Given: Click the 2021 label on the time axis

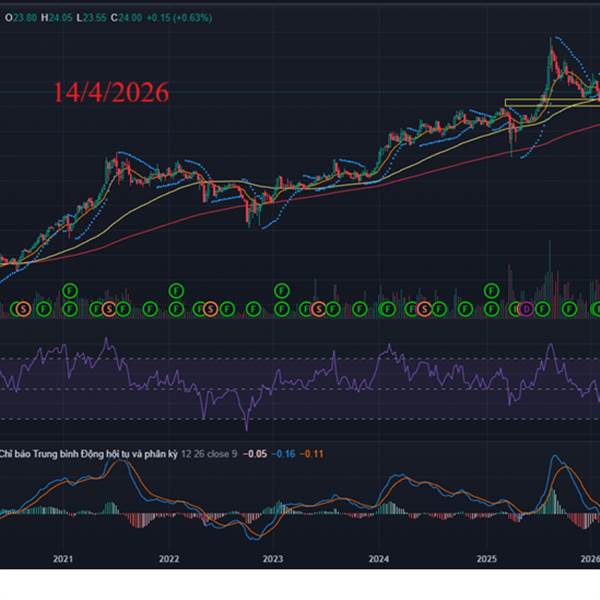Looking at the screenshot, I should pos(63,559).
